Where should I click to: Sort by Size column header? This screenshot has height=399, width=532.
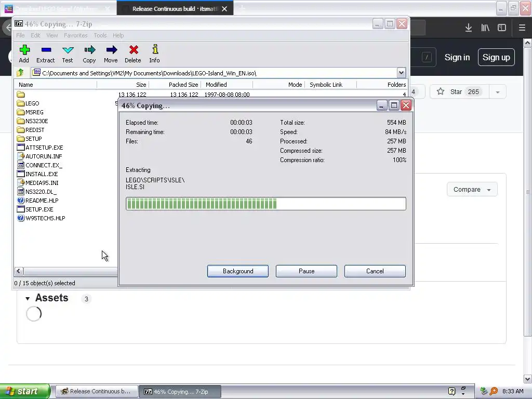[123, 85]
